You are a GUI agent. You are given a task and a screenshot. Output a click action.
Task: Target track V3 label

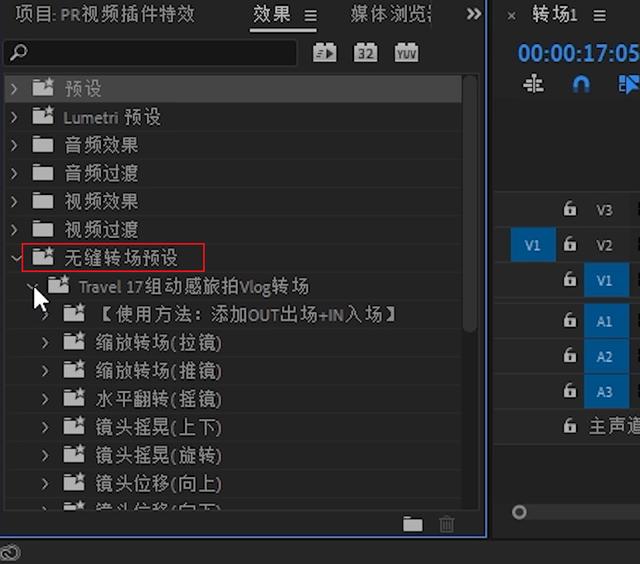[604, 210]
